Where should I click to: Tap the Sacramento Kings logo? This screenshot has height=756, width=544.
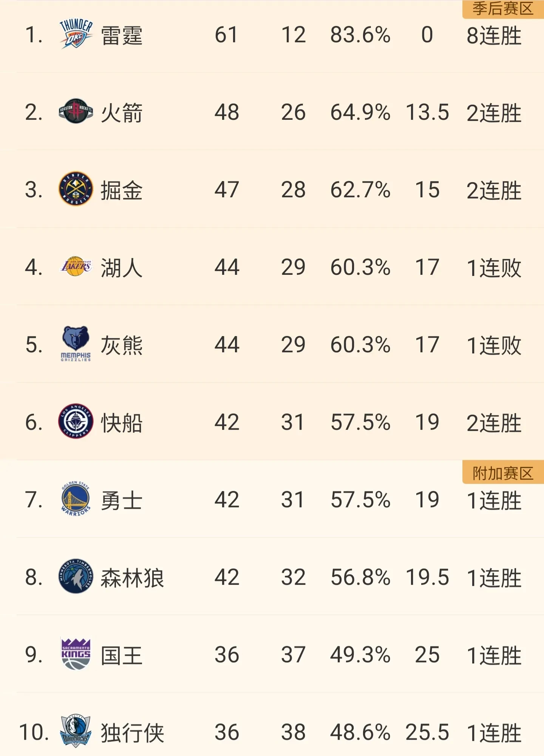click(x=76, y=654)
